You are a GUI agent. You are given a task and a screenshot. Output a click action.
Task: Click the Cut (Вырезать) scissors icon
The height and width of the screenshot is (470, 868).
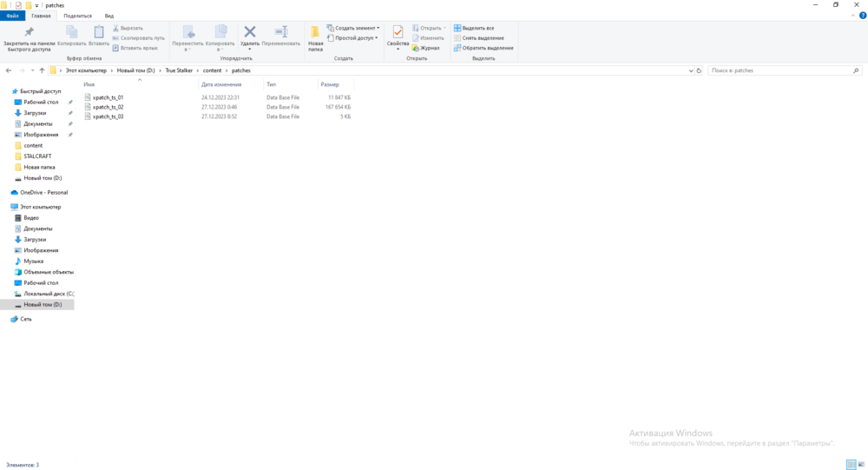[x=115, y=28]
